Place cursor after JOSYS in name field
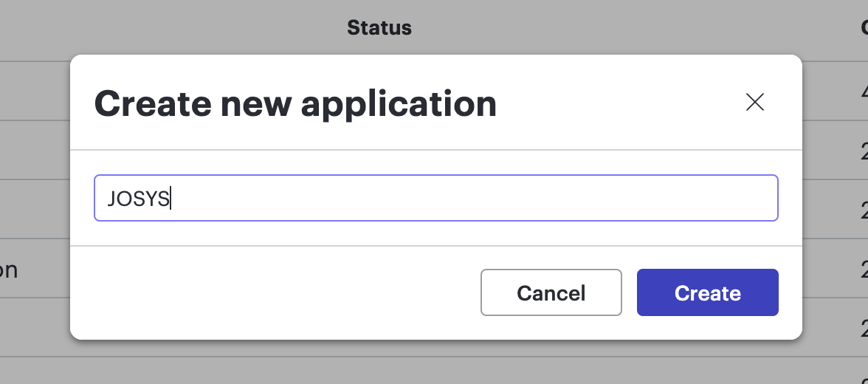868x384 pixels. tap(171, 199)
